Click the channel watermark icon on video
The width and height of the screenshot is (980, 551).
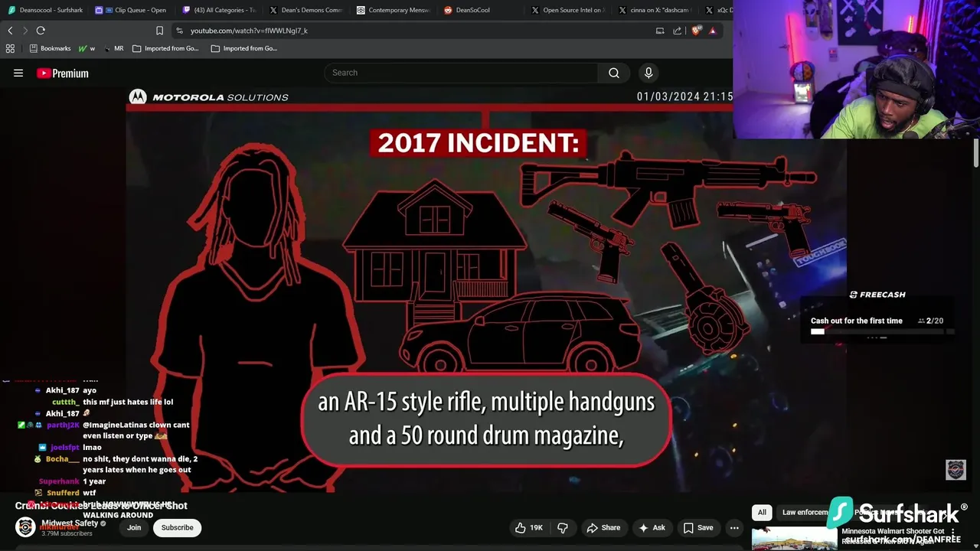[x=955, y=470]
